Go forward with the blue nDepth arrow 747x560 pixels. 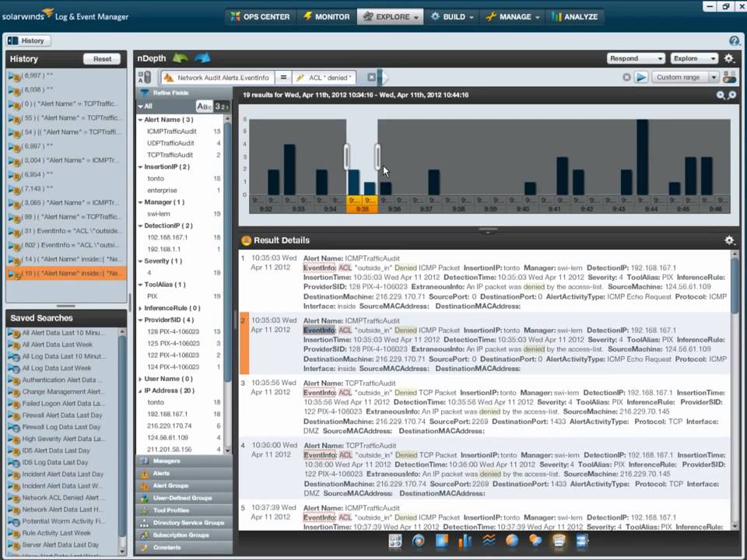pos(202,58)
